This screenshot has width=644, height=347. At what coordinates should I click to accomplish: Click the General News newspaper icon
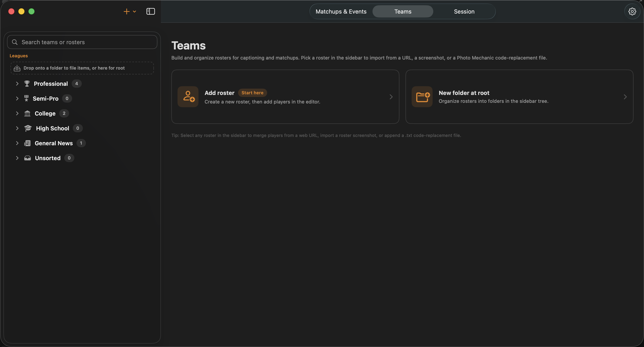click(x=27, y=143)
